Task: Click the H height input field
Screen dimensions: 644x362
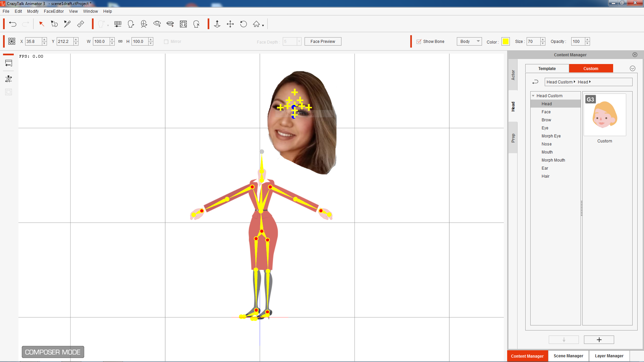Action: click(x=140, y=41)
